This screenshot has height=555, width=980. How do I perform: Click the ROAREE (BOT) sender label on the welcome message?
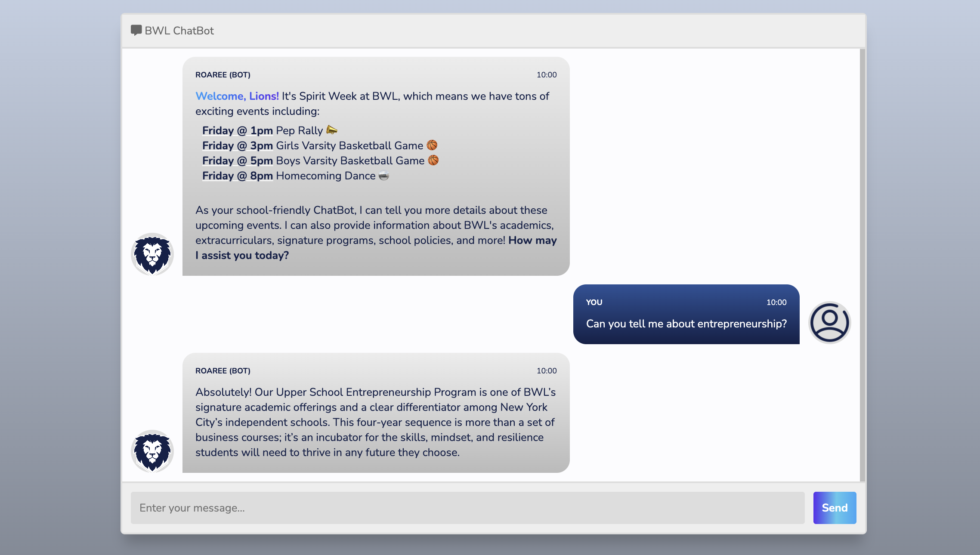[x=223, y=74]
